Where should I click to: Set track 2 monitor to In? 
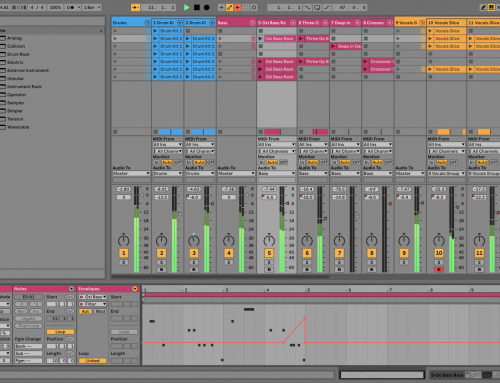point(156,162)
